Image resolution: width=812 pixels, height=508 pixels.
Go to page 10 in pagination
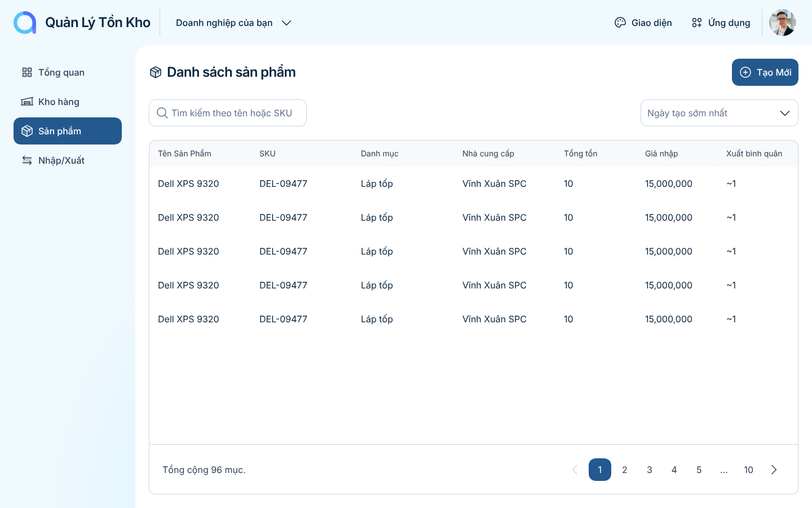pos(748,470)
